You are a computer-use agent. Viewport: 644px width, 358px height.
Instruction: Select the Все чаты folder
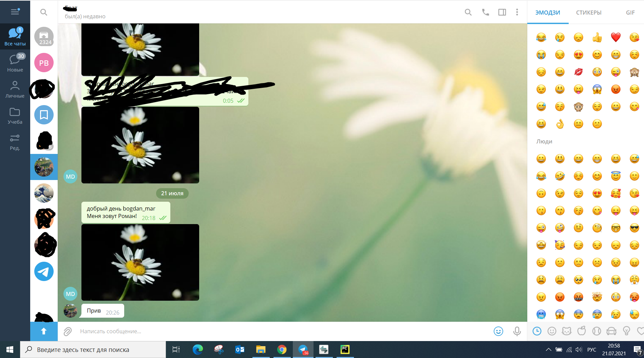click(15, 37)
